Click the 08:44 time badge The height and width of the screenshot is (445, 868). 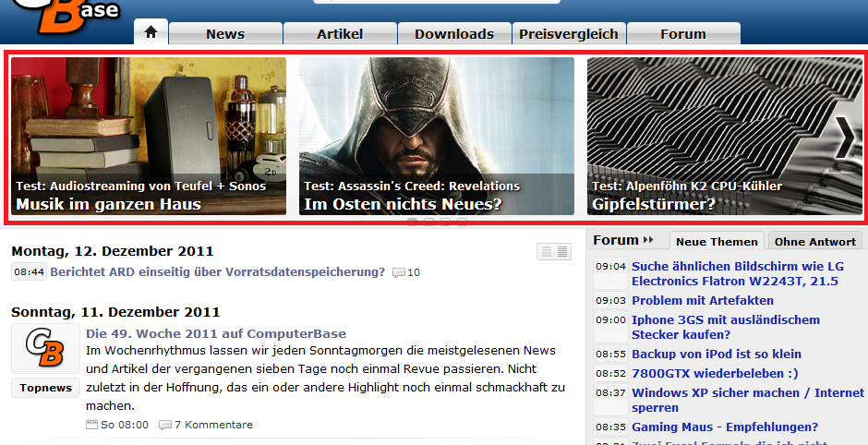(x=30, y=271)
